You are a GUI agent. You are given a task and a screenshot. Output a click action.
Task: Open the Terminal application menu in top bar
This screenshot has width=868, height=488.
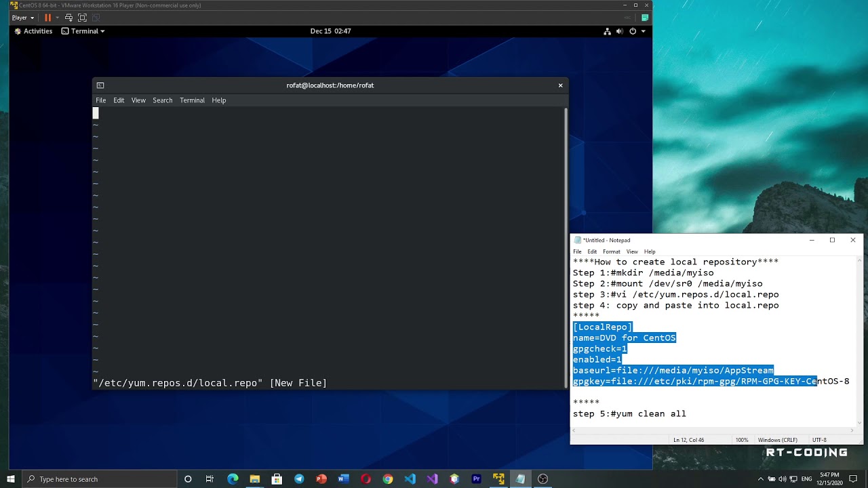tap(83, 31)
